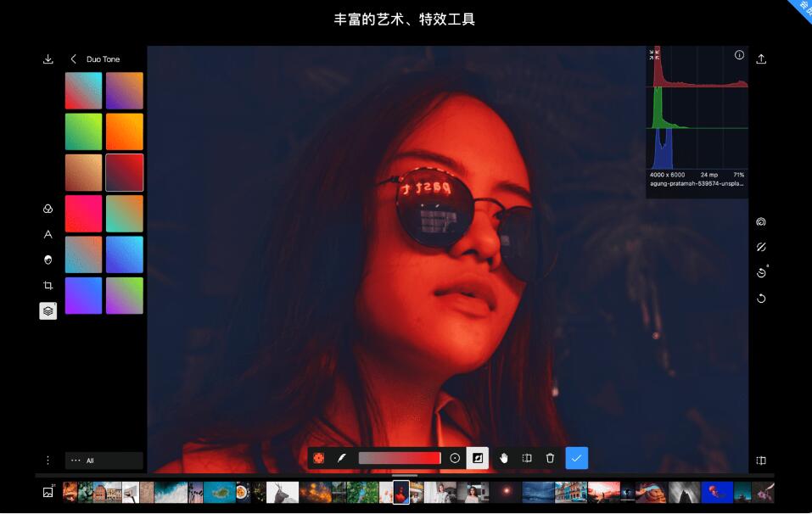Collapse the histogram panel with arrows icon

654,54
